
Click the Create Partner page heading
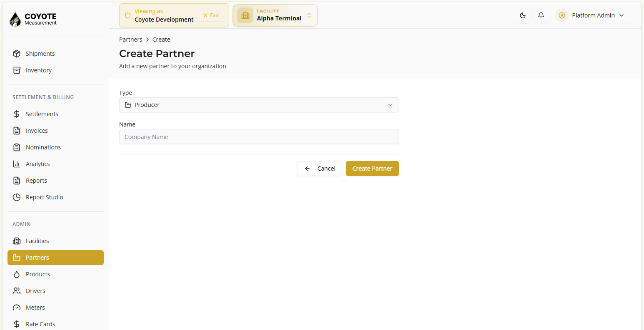tap(157, 54)
